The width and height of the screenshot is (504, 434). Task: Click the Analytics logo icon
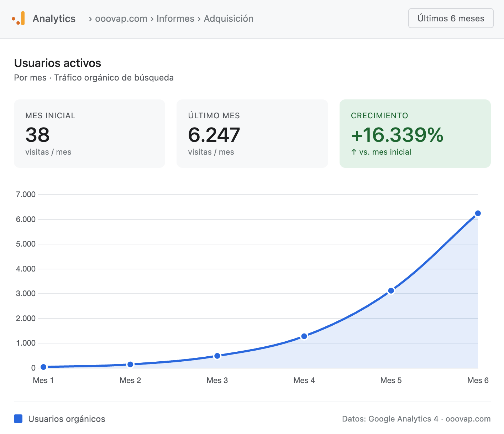[x=18, y=18]
